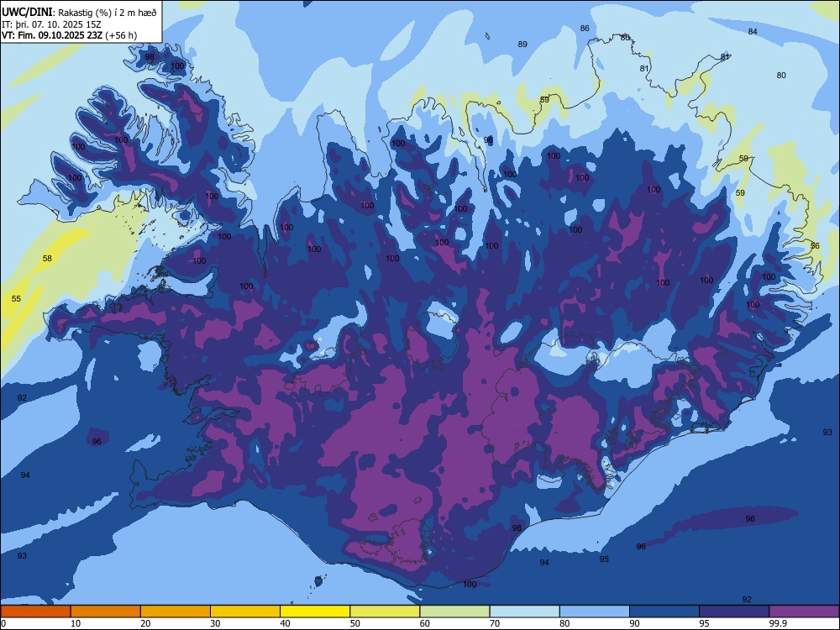Click the '50' tick label on the legend

point(355,623)
